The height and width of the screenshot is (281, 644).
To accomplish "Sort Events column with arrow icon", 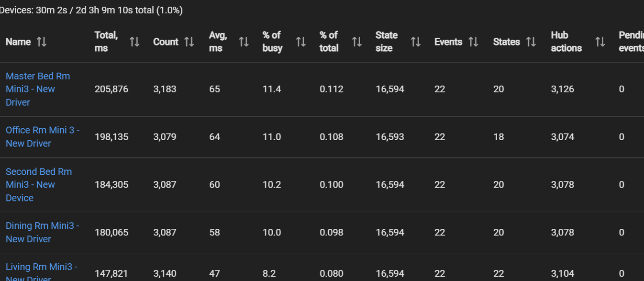I will (473, 42).
